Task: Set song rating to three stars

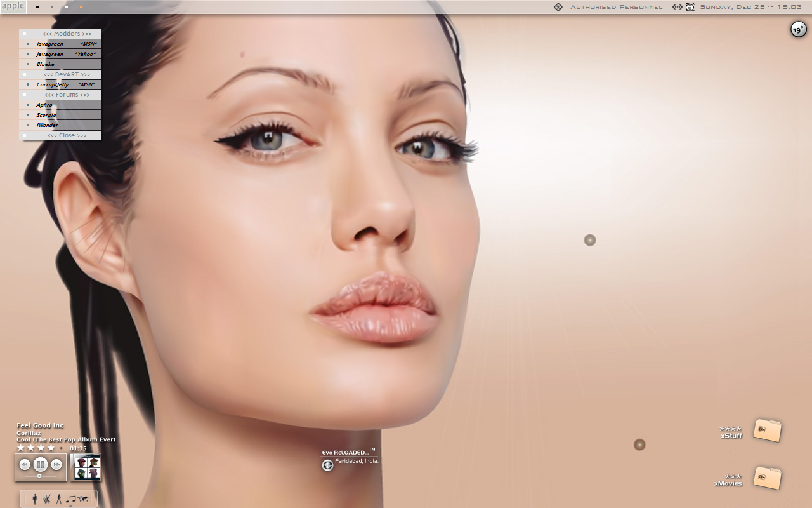Action: (x=41, y=448)
